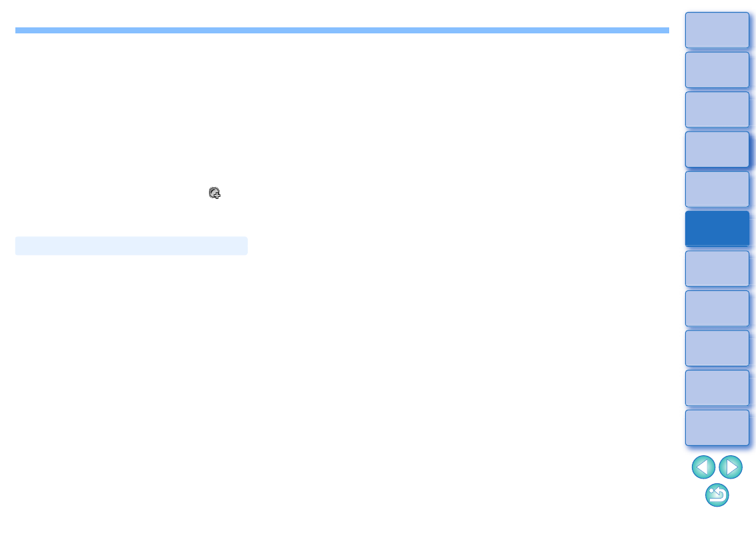
Task: Select the tenth sidebar chapter tab
Action: (x=717, y=388)
